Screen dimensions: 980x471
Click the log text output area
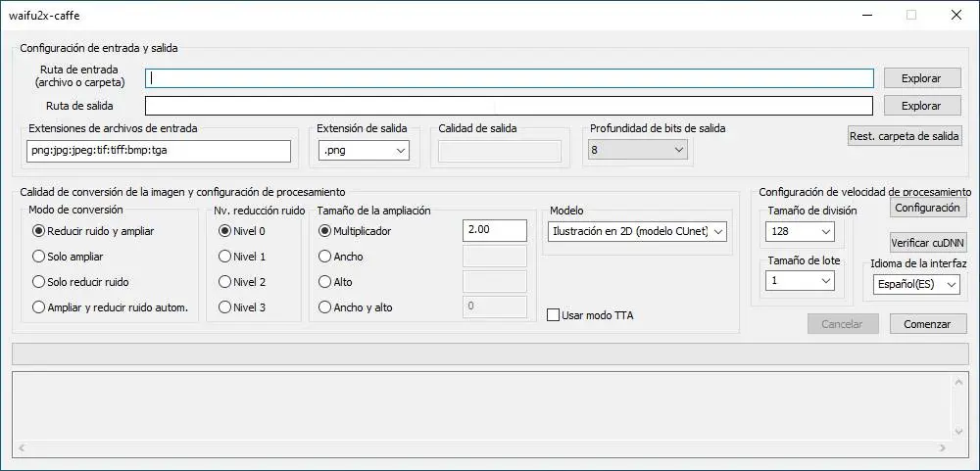(481, 406)
